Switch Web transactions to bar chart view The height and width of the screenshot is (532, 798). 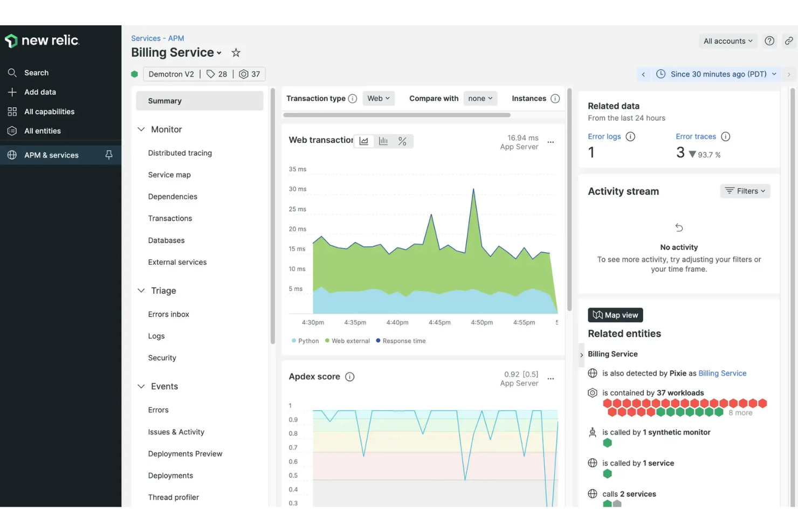(383, 141)
